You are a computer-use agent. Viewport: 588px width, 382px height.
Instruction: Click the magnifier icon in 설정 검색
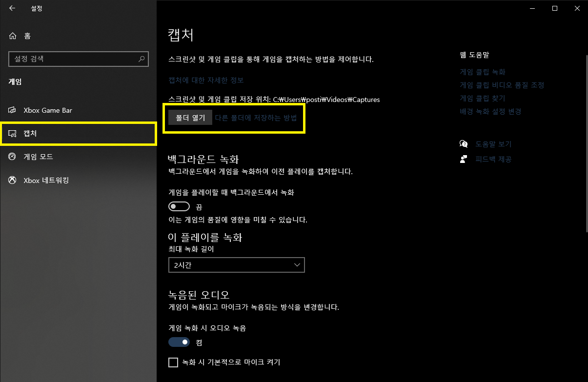point(141,59)
